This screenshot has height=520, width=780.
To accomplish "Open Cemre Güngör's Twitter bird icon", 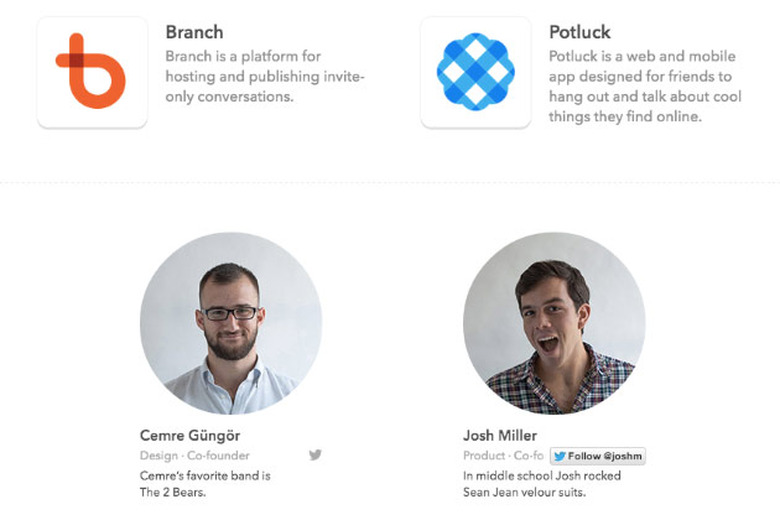I will coord(315,455).
